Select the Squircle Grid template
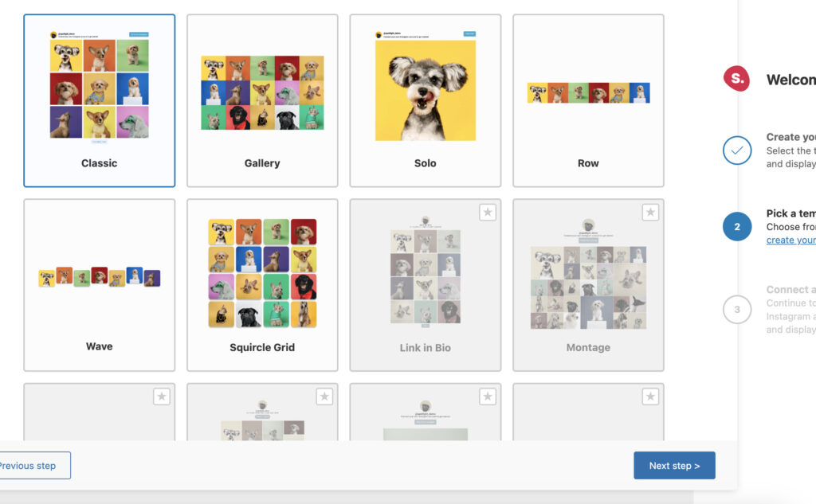Viewport: 816px width, 504px height. pos(262,284)
